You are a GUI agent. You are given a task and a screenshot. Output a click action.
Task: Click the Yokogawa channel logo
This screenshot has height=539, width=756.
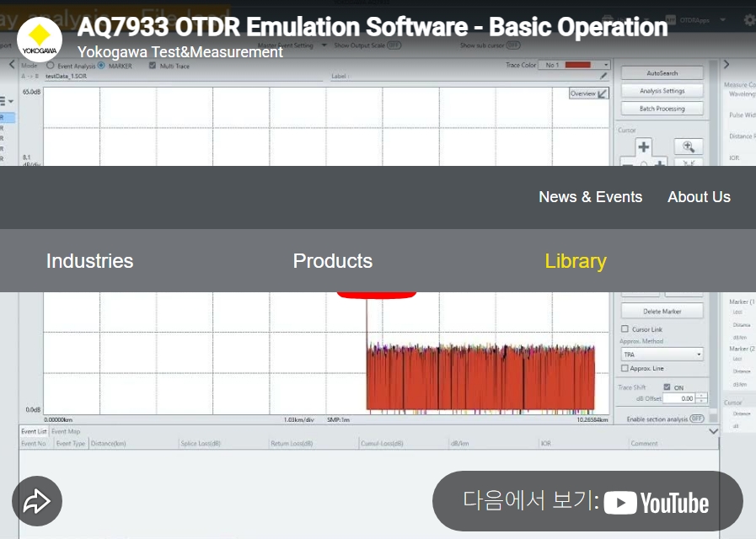point(40,40)
